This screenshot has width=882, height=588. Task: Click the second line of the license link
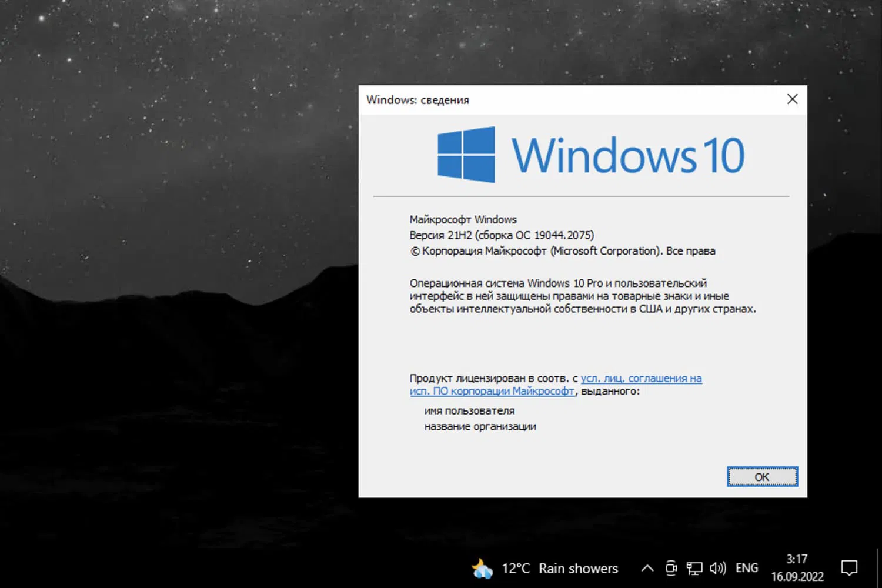coord(492,391)
